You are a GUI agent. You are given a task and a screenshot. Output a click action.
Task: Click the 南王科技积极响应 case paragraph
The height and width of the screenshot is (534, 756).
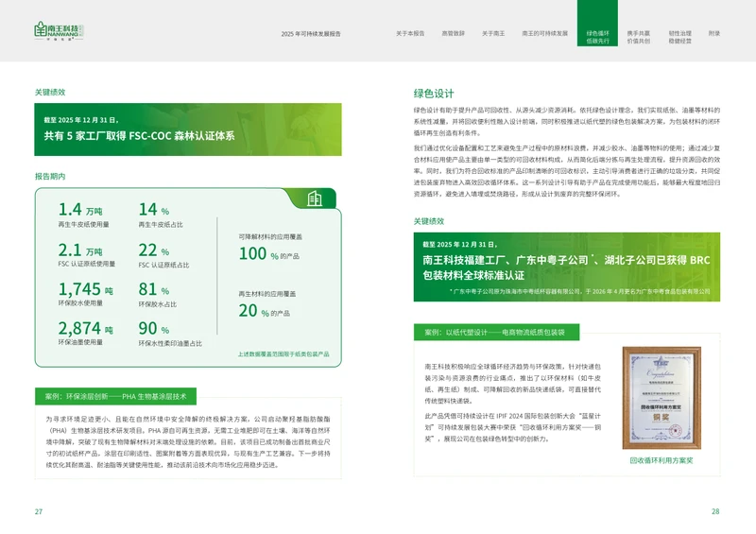(512, 384)
